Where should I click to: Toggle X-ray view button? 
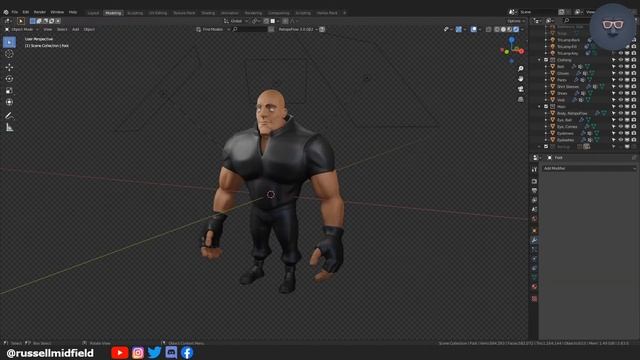click(489, 29)
